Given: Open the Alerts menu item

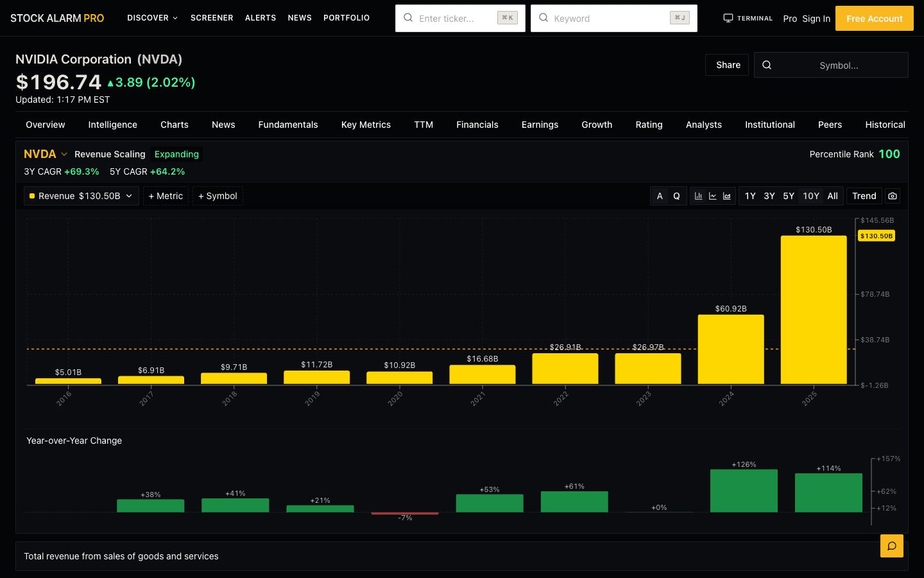Looking at the screenshot, I should coord(261,18).
